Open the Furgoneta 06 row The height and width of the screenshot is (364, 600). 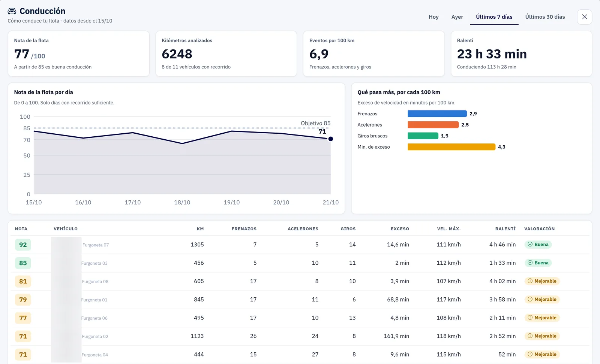pyautogui.click(x=300, y=318)
